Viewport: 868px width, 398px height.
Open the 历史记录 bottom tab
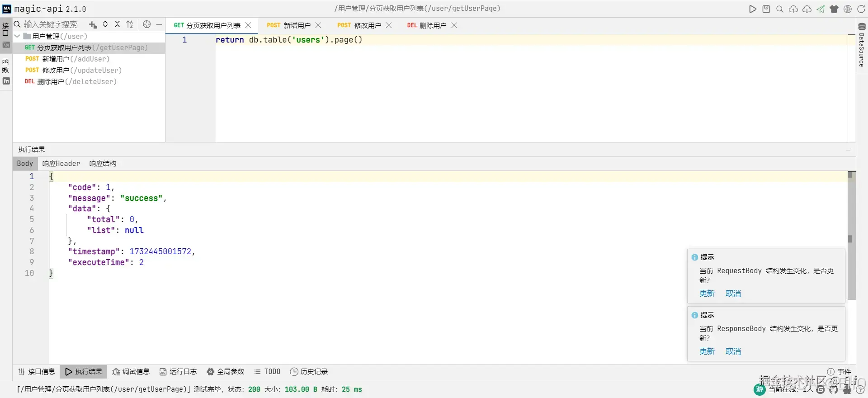pos(309,372)
